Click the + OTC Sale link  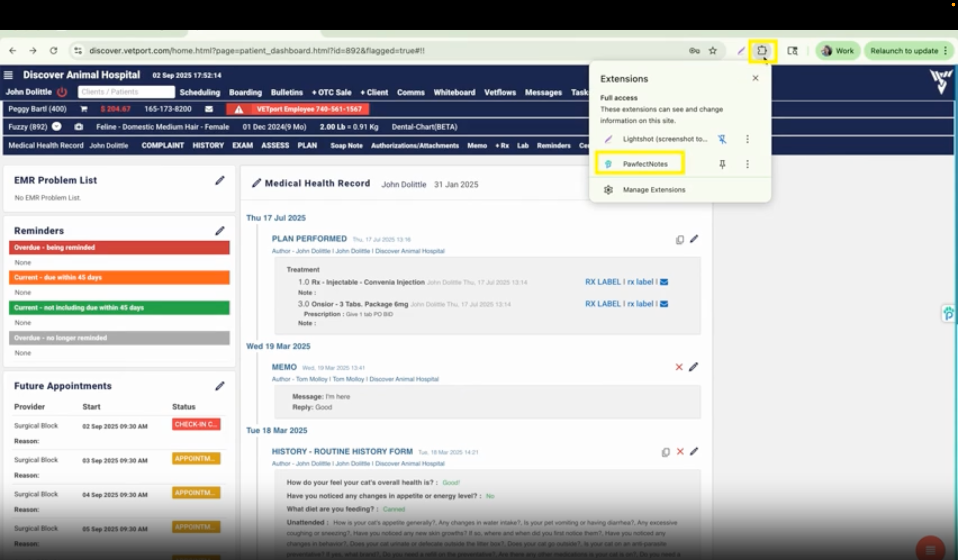click(x=332, y=92)
